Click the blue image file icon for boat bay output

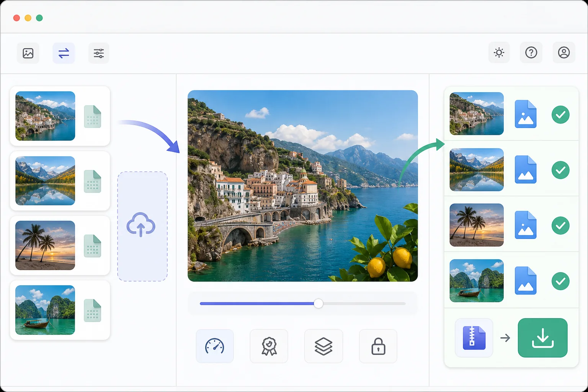[x=526, y=281]
